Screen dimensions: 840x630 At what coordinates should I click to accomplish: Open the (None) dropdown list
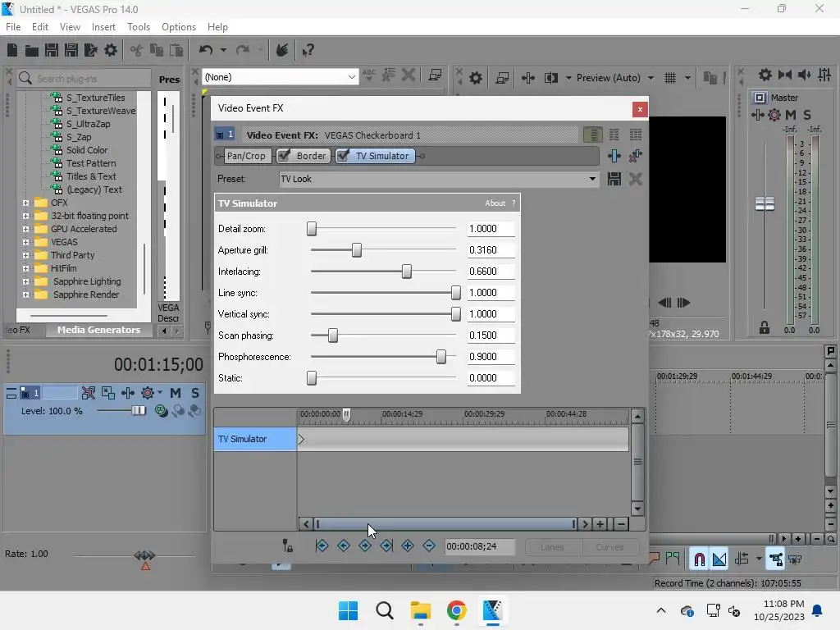point(351,77)
